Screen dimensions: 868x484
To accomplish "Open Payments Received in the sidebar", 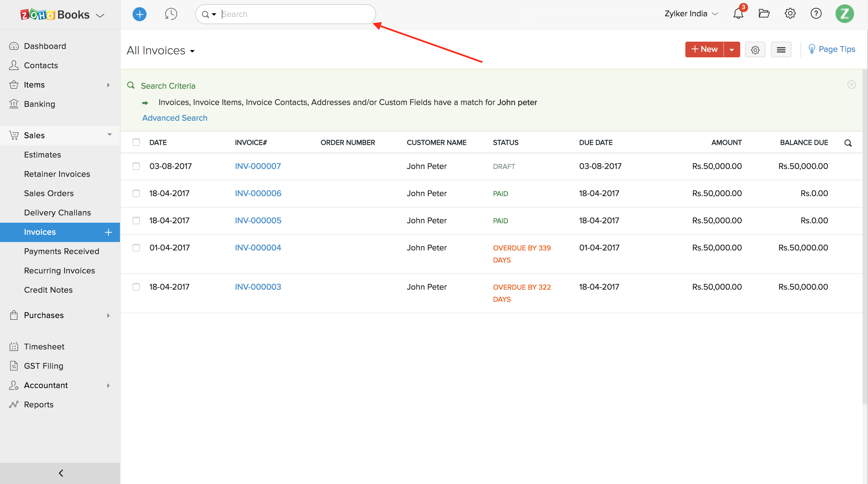I will 61,251.
